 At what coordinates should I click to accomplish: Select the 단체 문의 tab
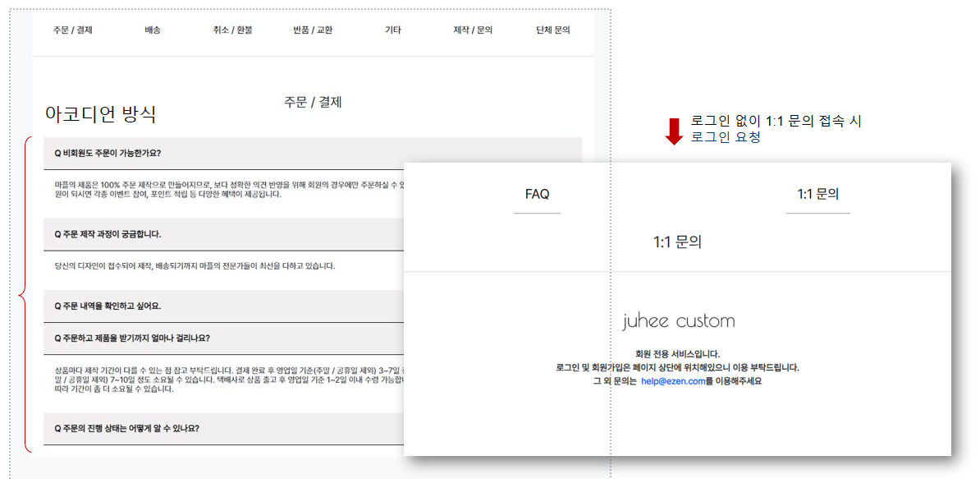point(551,30)
